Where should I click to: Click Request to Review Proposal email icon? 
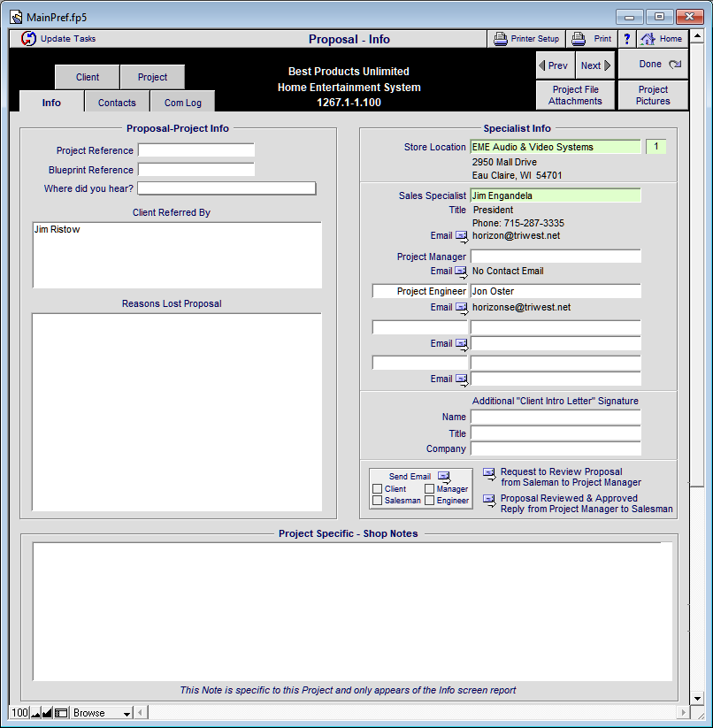pyautogui.click(x=489, y=473)
